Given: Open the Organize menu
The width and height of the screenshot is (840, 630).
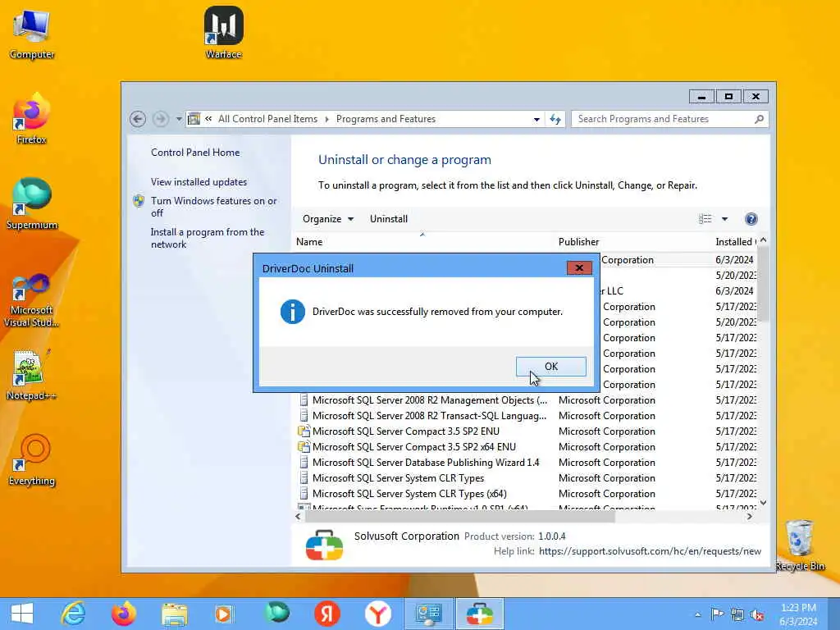Looking at the screenshot, I should [x=328, y=218].
